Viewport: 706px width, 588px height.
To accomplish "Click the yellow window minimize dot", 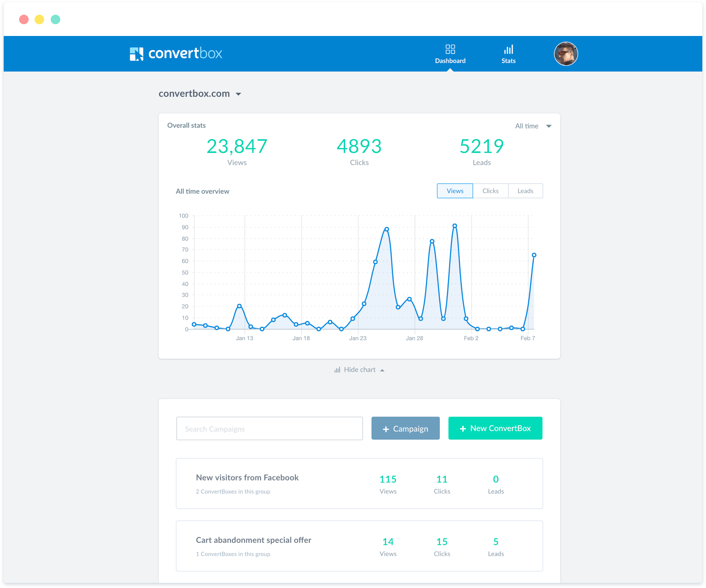I will click(x=39, y=19).
